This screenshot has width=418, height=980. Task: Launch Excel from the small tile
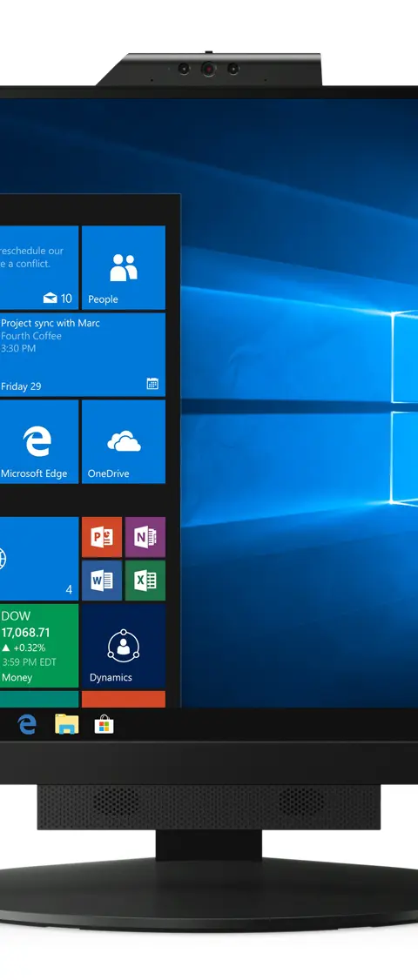point(145,581)
